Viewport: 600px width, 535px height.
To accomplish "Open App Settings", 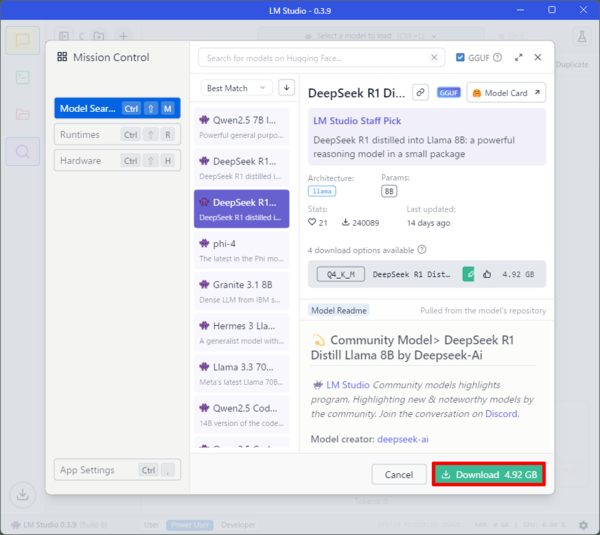I will tap(117, 470).
